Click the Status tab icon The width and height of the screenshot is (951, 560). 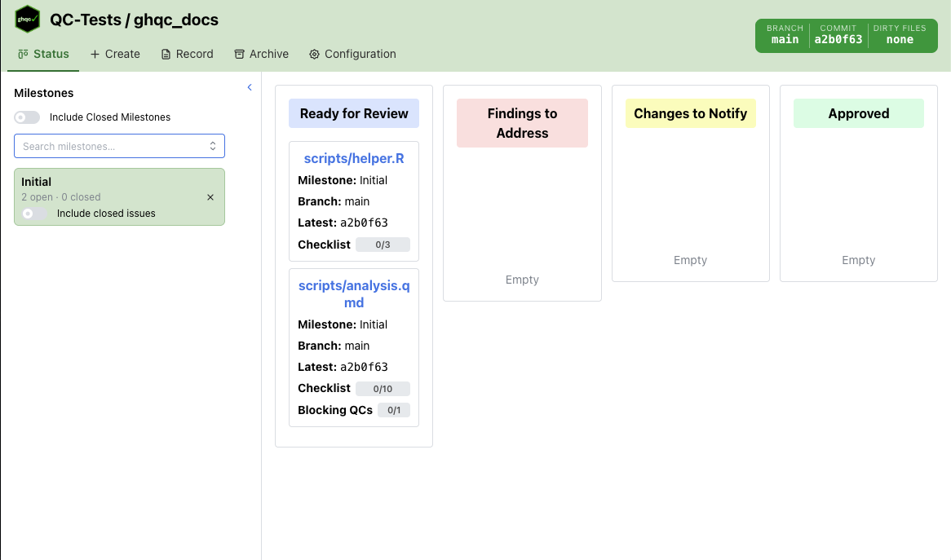click(23, 55)
